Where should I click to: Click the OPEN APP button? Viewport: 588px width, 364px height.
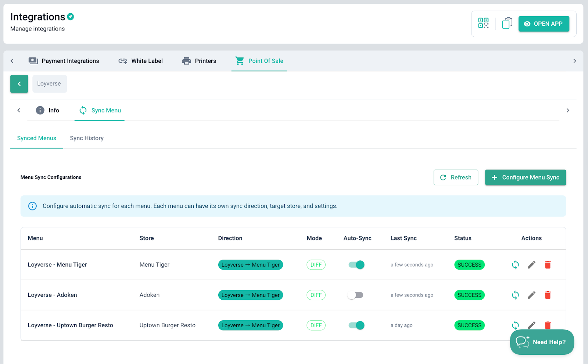[544, 24]
